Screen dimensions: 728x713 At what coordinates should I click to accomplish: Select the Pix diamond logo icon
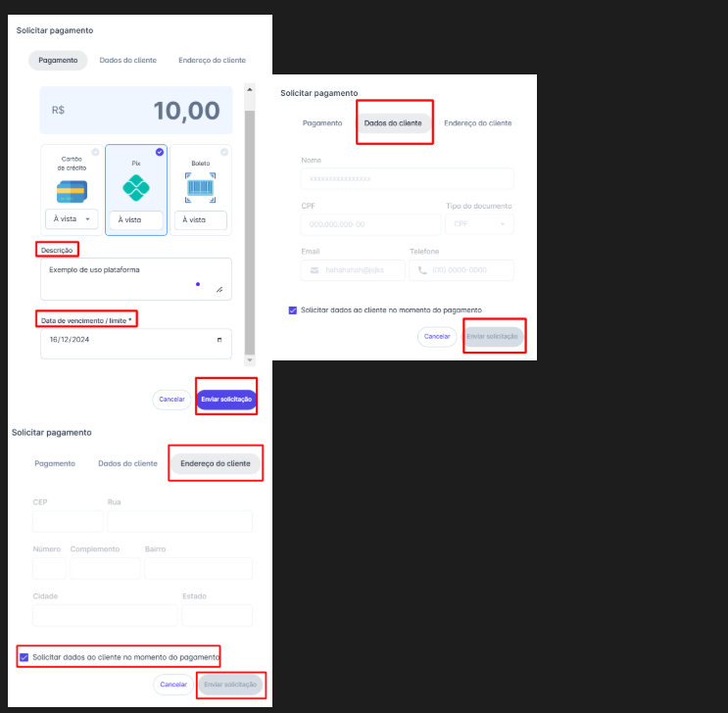[x=136, y=188]
